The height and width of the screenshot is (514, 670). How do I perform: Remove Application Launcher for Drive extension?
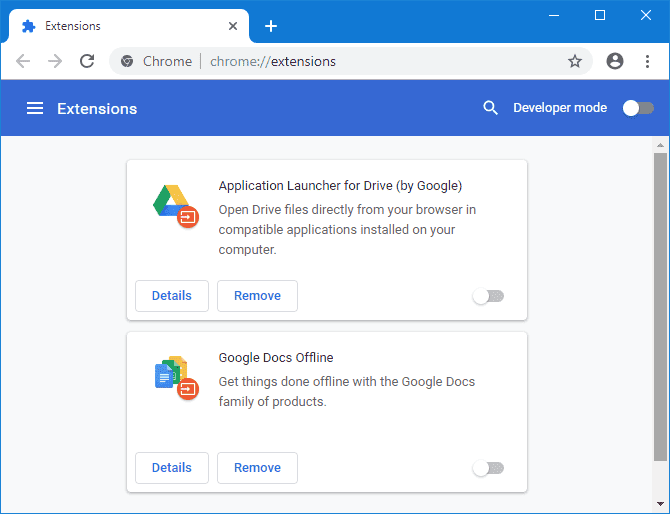click(x=257, y=296)
